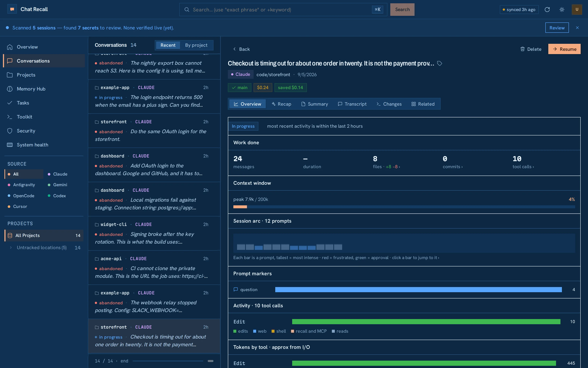588x368 pixels.
Task: Open the acme-api CI cannot clone conversation
Action: click(x=154, y=268)
